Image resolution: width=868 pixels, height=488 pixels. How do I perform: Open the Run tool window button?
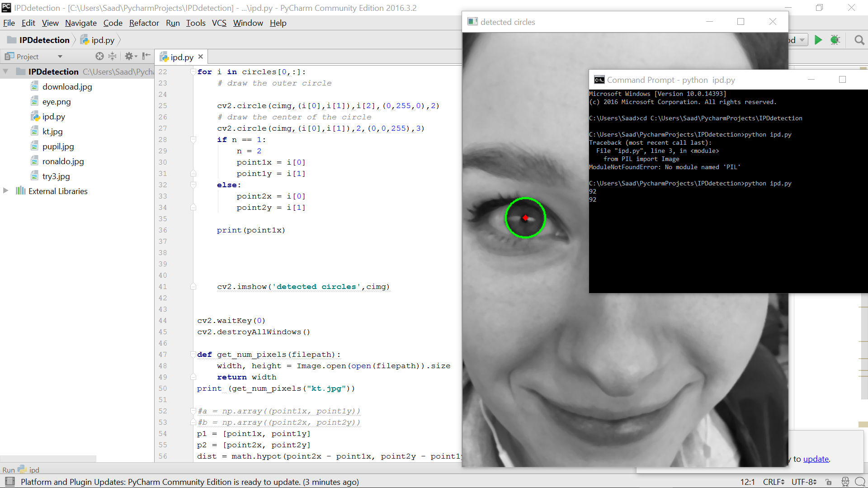[9, 470]
